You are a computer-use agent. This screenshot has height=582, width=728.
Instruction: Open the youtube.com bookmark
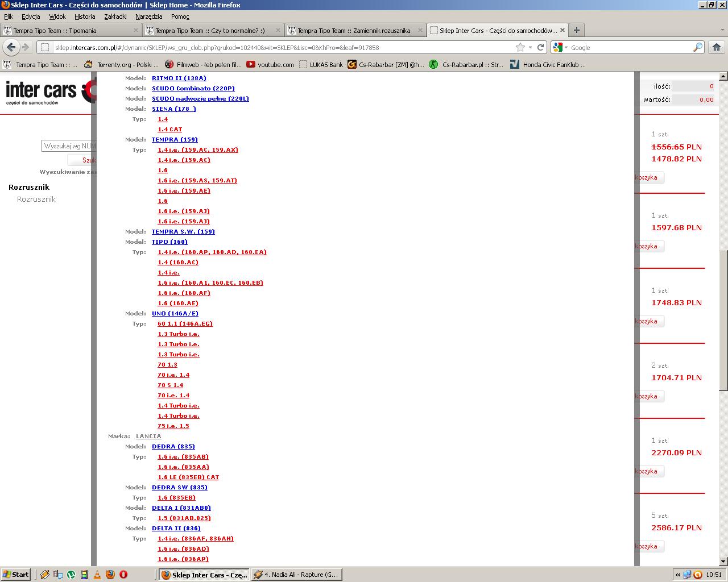coord(270,65)
